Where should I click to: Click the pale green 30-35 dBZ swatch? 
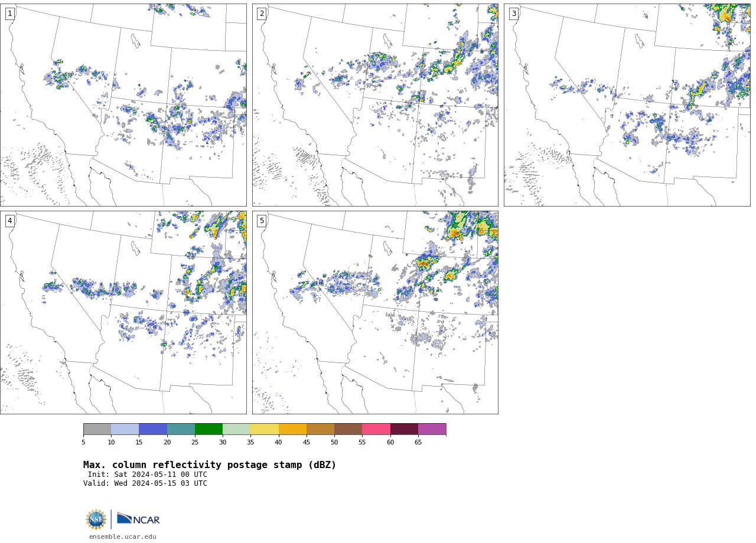pyautogui.click(x=237, y=429)
